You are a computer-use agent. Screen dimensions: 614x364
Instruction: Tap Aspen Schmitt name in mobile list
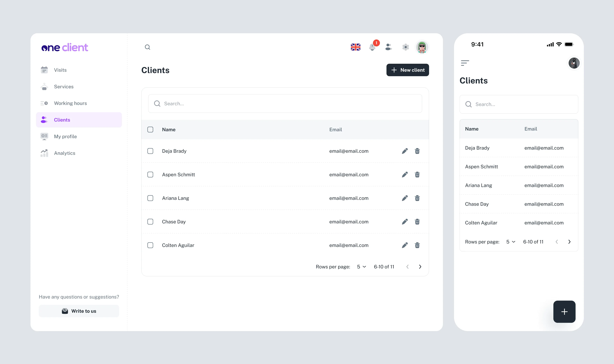[481, 167]
